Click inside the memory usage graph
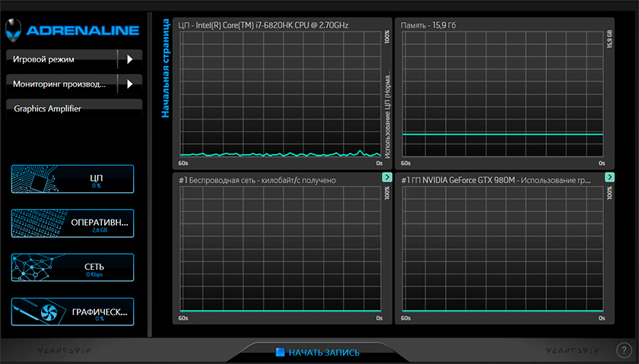The height and width of the screenshot is (364, 639). pyautogui.click(x=503, y=94)
